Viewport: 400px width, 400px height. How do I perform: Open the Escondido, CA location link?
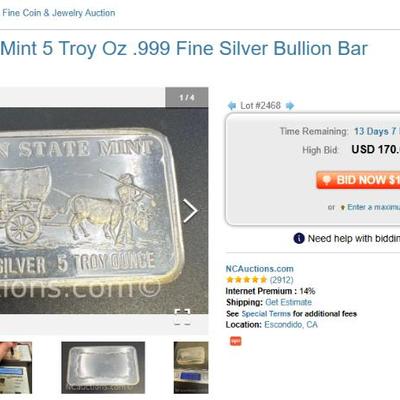point(291,325)
